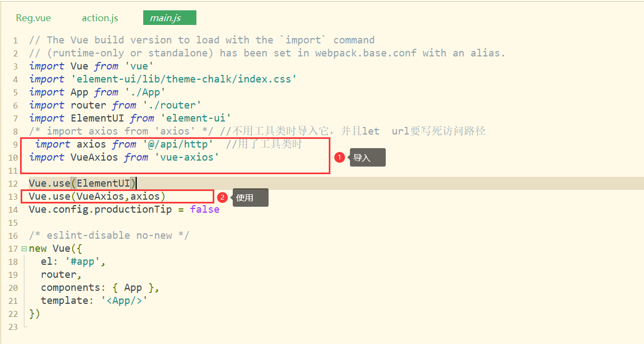Viewport: 644px width, 344px height.
Task: Click the webpack.base.conf comment line
Action: [x=267, y=53]
